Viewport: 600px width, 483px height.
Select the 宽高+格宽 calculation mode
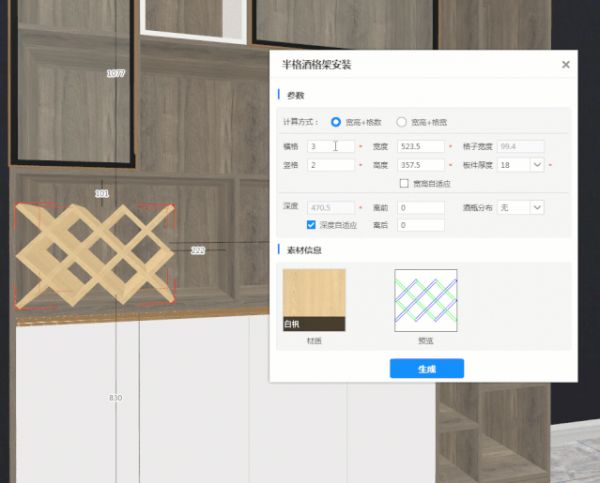pos(402,122)
